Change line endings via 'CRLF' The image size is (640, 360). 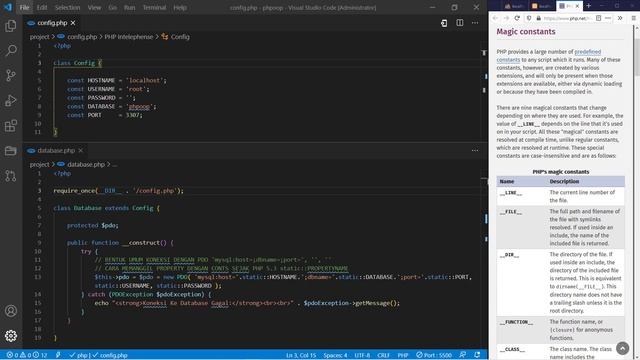click(x=383, y=355)
